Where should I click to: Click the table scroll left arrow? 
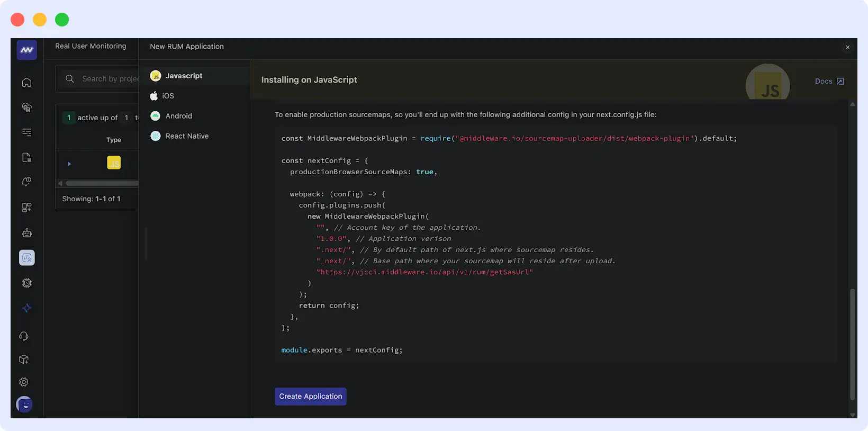(x=60, y=183)
